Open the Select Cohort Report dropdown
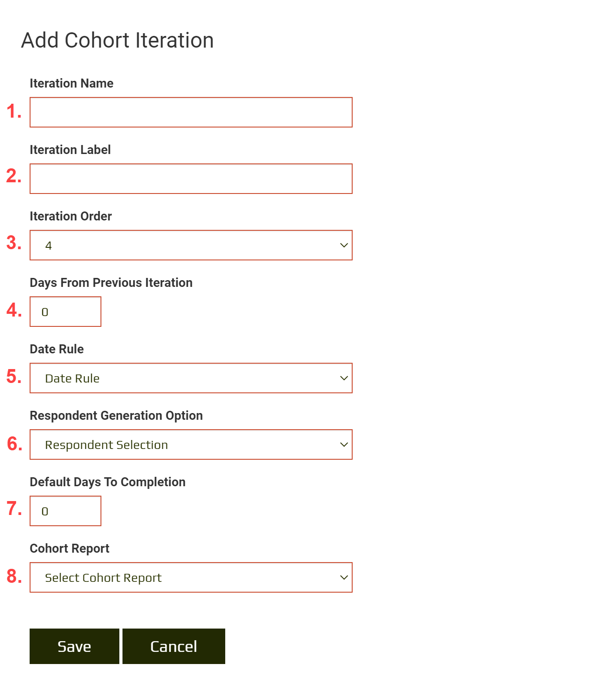Viewport: 616px width, 695px height. [x=191, y=578]
